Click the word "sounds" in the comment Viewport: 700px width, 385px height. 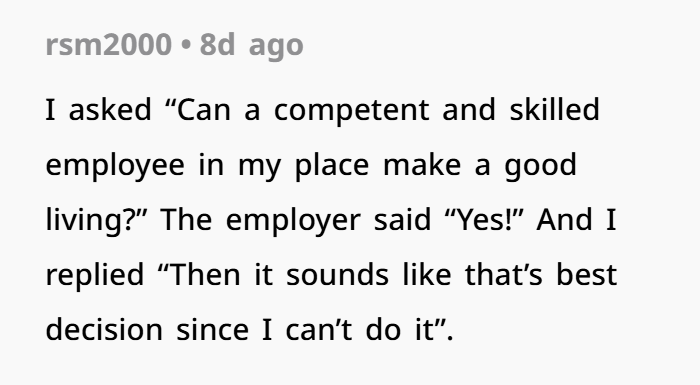click(337, 275)
